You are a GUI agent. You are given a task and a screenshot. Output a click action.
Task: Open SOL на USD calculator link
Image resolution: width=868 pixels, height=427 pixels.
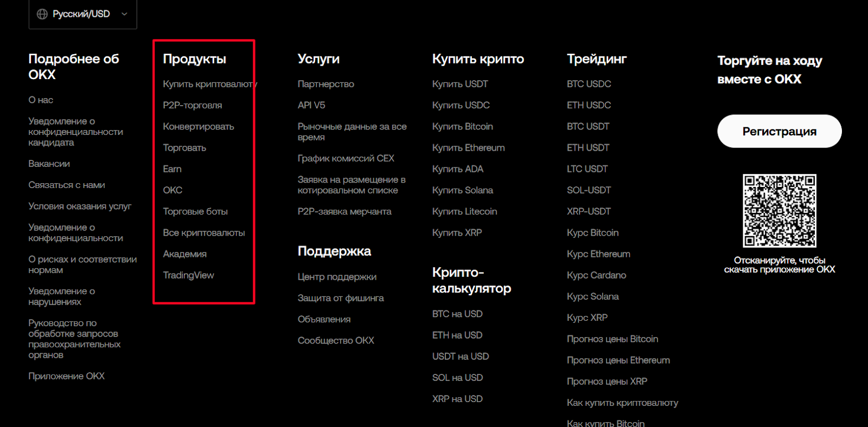(457, 378)
